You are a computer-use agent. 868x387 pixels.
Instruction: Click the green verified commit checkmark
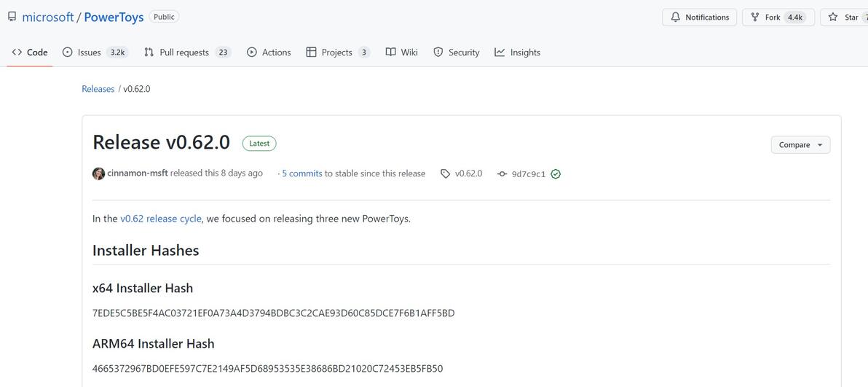(x=556, y=174)
